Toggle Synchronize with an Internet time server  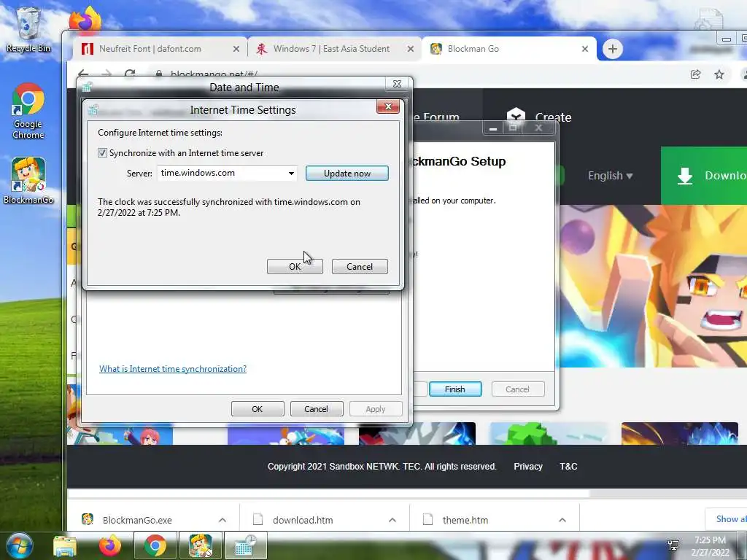pyautogui.click(x=102, y=153)
